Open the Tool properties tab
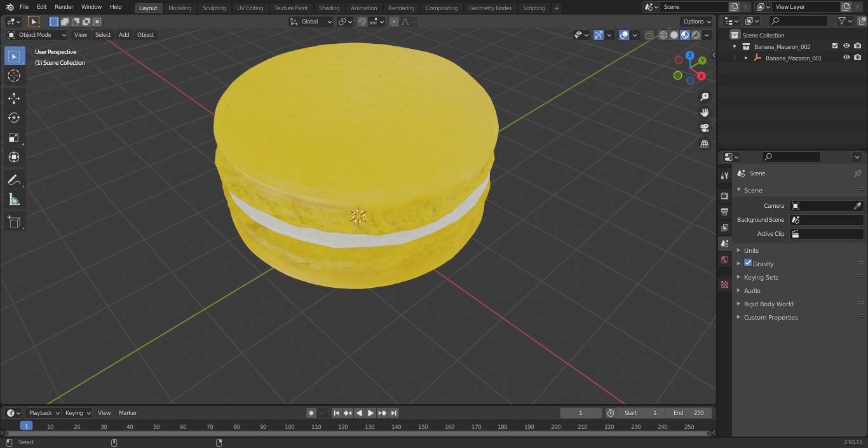 [724, 175]
